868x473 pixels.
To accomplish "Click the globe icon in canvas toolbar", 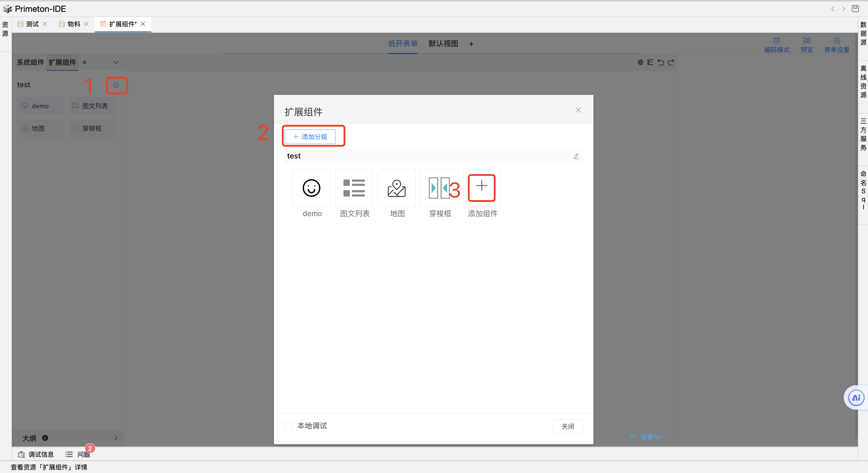I will [640, 62].
